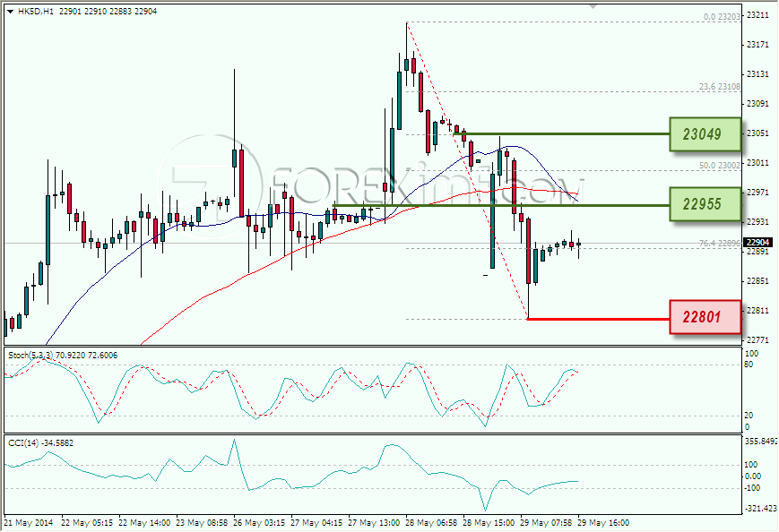Click the 76.4 Fibonacci level label
This screenshot has height=532, width=779.
pyautogui.click(x=719, y=244)
